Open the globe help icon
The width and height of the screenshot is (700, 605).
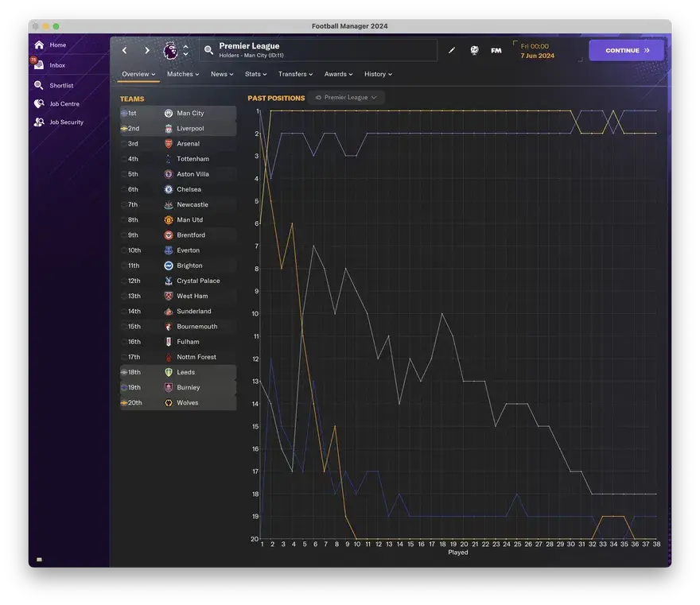pyautogui.click(x=474, y=50)
